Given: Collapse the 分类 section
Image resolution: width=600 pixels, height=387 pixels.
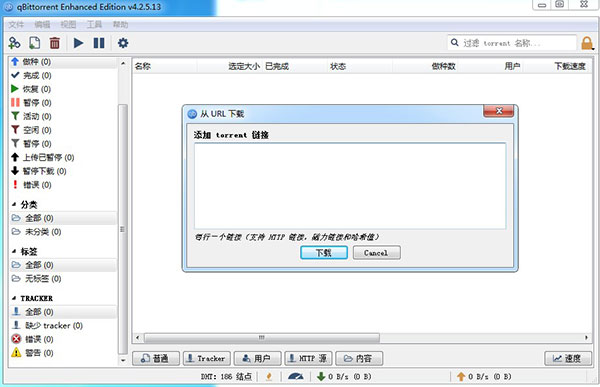Looking at the screenshot, I should coord(14,204).
